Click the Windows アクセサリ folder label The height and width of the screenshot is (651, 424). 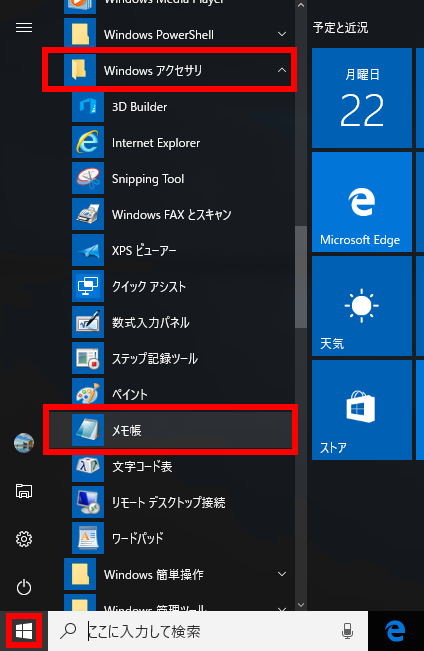pos(153,71)
